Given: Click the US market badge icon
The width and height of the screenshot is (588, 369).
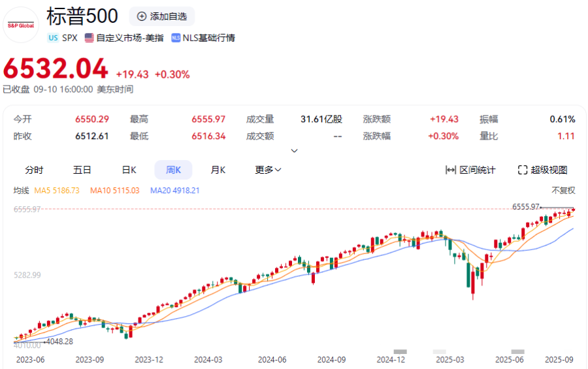Looking at the screenshot, I should [x=53, y=38].
